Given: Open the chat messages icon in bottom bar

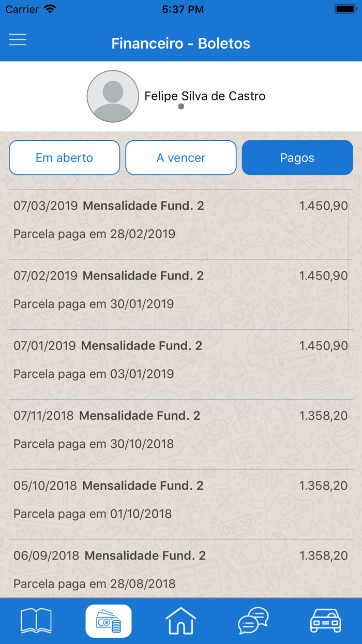Looking at the screenshot, I should tap(253, 621).
